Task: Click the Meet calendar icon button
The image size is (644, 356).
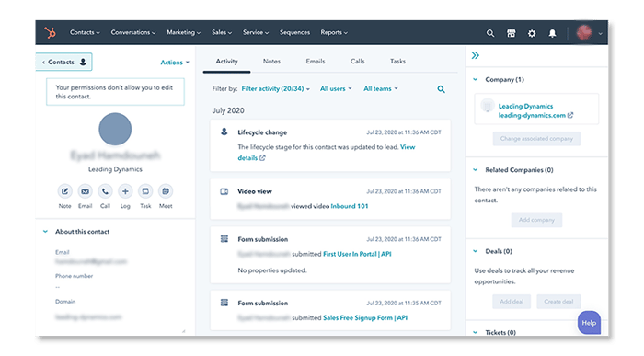Action: [166, 191]
